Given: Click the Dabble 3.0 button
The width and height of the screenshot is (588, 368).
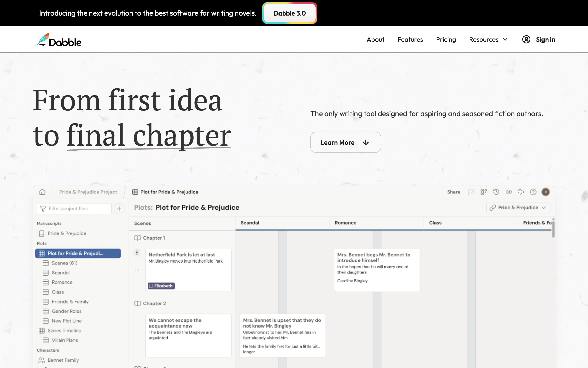Looking at the screenshot, I should point(289,13).
